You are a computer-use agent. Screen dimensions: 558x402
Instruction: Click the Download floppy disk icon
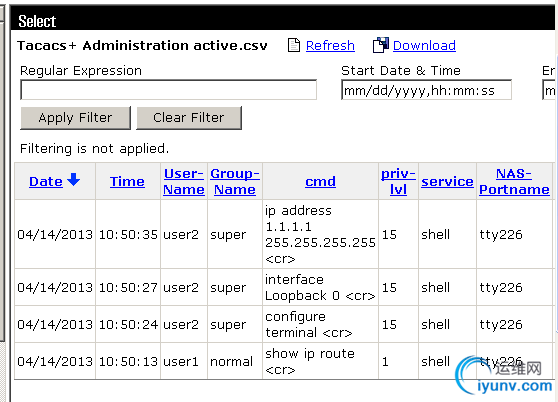tap(381, 45)
